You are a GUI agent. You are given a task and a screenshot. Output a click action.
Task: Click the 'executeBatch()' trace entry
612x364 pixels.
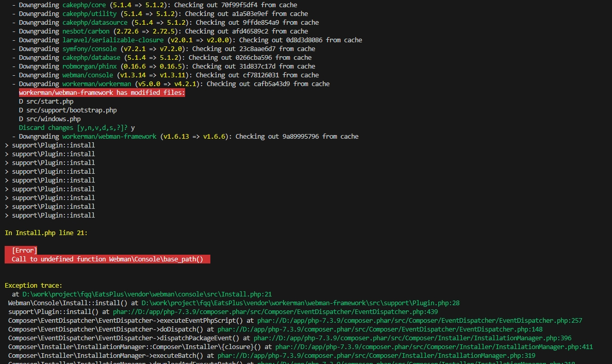pyautogui.click(x=106, y=356)
